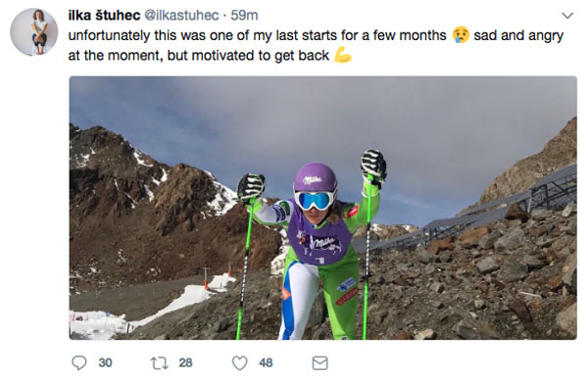This screenshot has height=380, width=588.
Task: Click the like count 48
Action: coord(266,362)
